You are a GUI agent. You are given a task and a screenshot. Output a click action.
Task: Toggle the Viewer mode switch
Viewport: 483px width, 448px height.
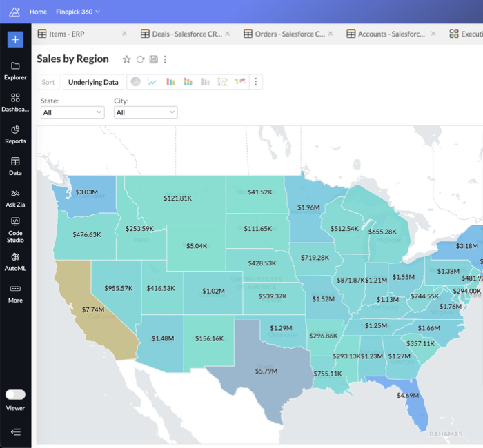coord(15,394)
